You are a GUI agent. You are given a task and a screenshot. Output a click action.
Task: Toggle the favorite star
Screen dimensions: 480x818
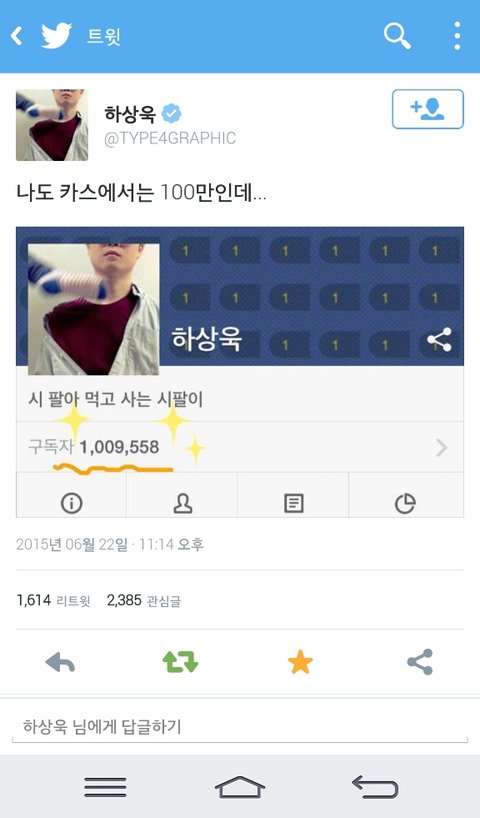point(300,662)
